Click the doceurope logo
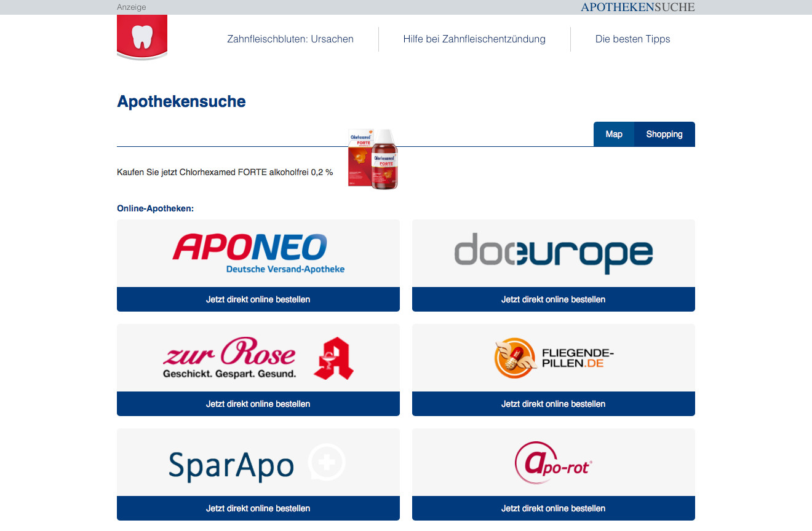The height and width of the screenshot is (531, 812). [553, 253]
